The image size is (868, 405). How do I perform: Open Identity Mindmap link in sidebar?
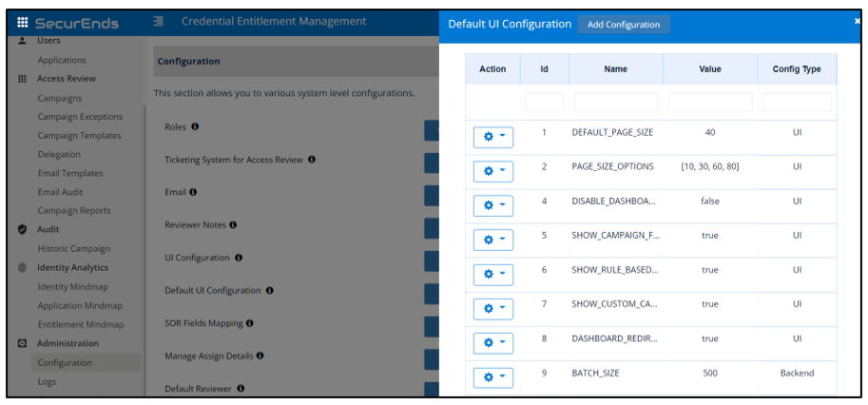point(73,286)
